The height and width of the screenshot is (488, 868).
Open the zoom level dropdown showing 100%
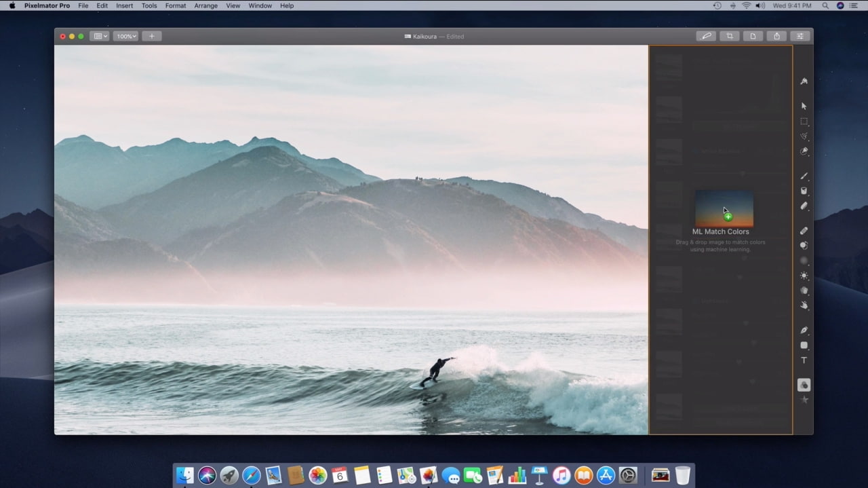tap(125, 36)
